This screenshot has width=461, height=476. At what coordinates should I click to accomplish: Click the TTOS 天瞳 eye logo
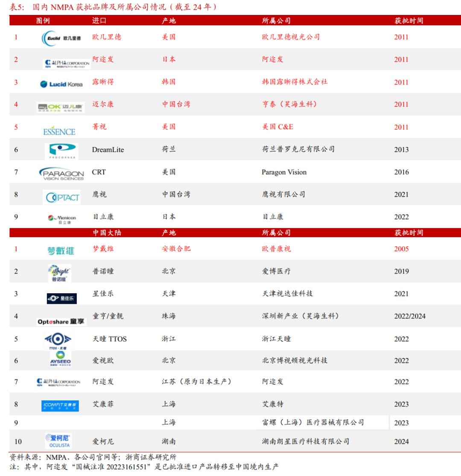[x=58, y=341]
